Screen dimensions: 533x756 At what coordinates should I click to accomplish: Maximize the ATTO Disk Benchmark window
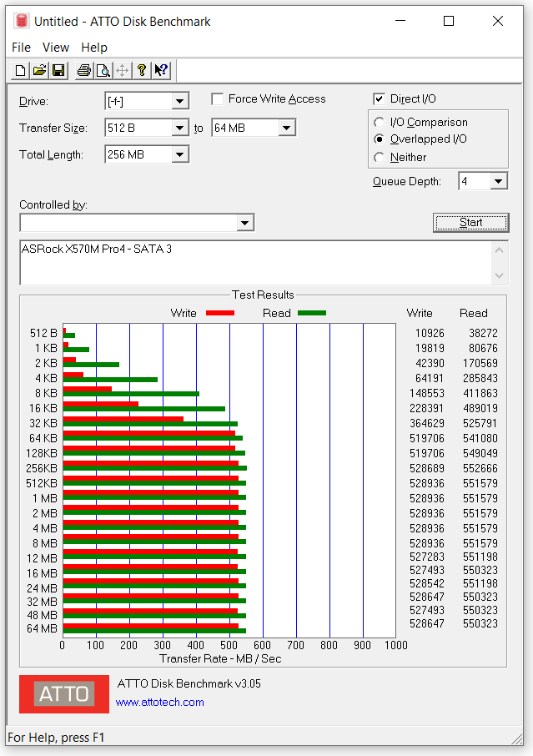coord(449,21)
